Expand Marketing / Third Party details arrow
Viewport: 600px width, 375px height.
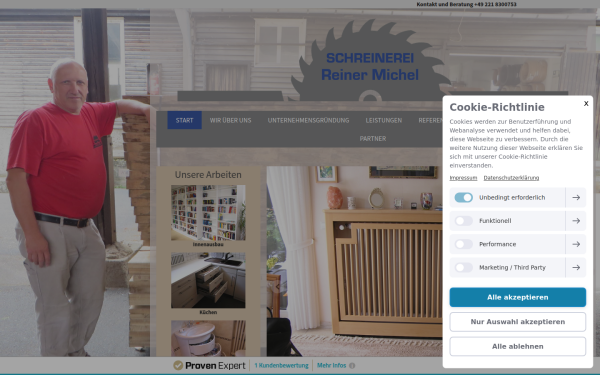click(576, 267)
